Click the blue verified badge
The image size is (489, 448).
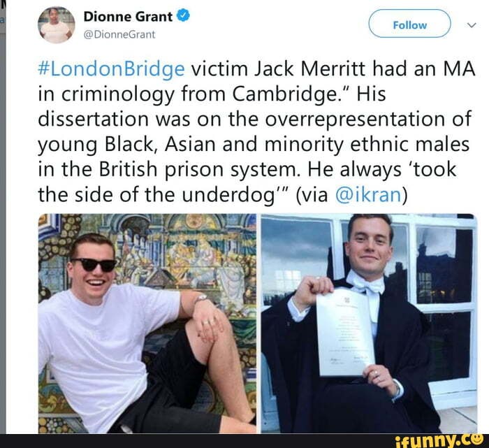(x=183, y=15)
